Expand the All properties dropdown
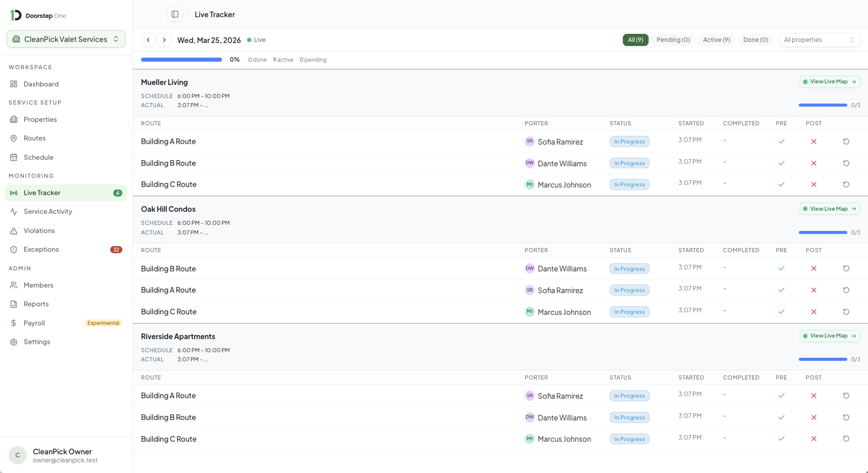 [x=819, y=40]
